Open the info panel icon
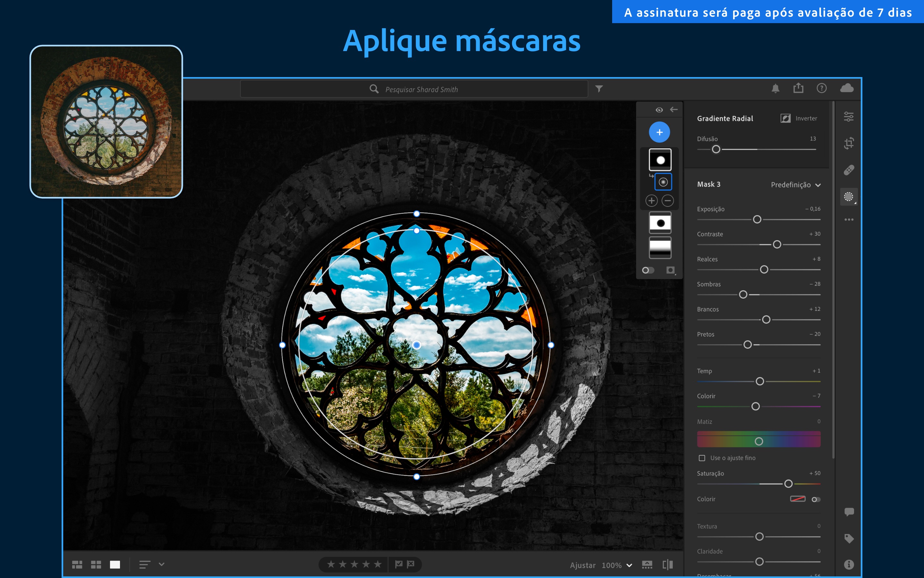The width and height of the screenshot is (924, 578). pos(849,564)
